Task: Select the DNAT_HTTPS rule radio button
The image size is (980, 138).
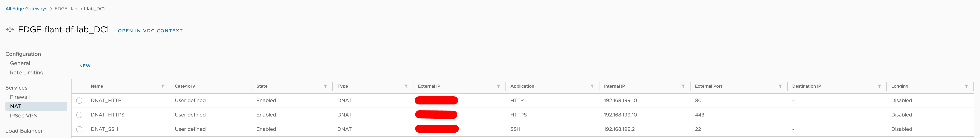Action: coord(80,114)
